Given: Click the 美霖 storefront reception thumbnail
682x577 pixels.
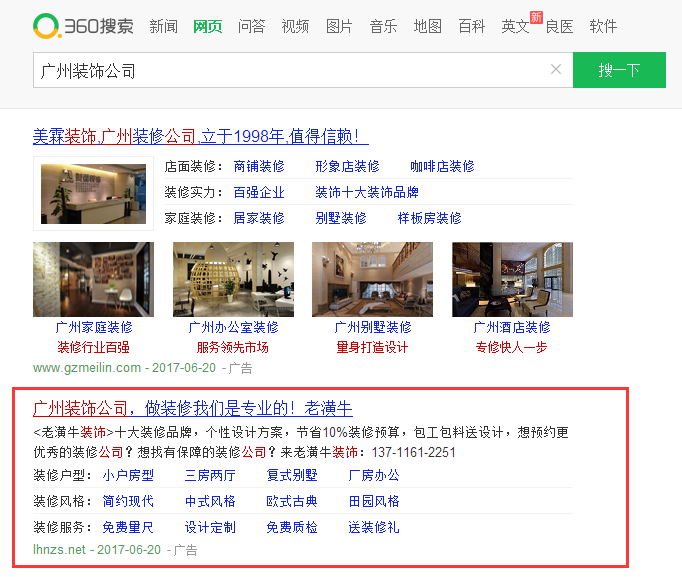Looking at the screenshot, I should click(92, 193).
